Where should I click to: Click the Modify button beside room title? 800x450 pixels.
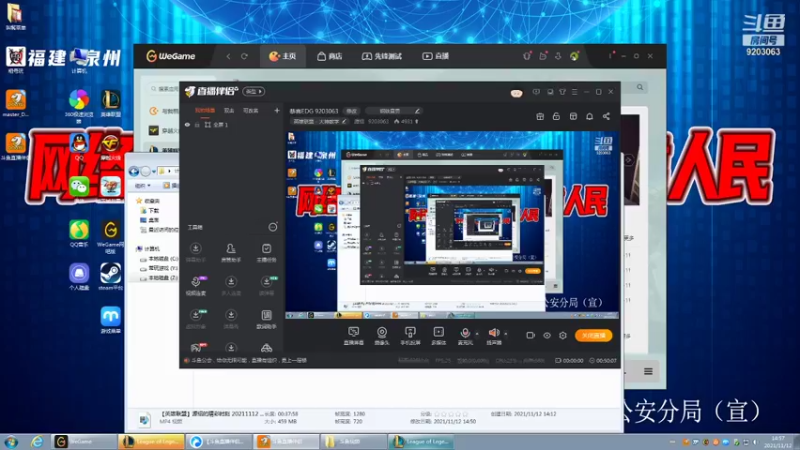point(352,111)
